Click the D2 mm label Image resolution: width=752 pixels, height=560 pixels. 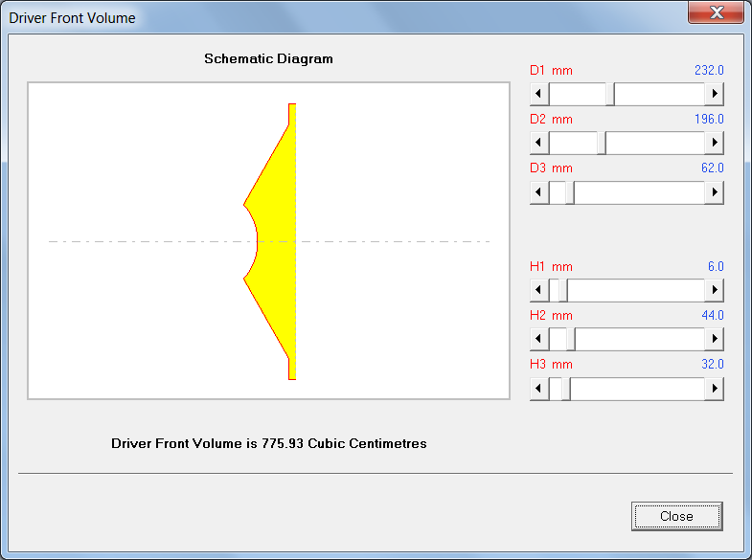point(551,120)
